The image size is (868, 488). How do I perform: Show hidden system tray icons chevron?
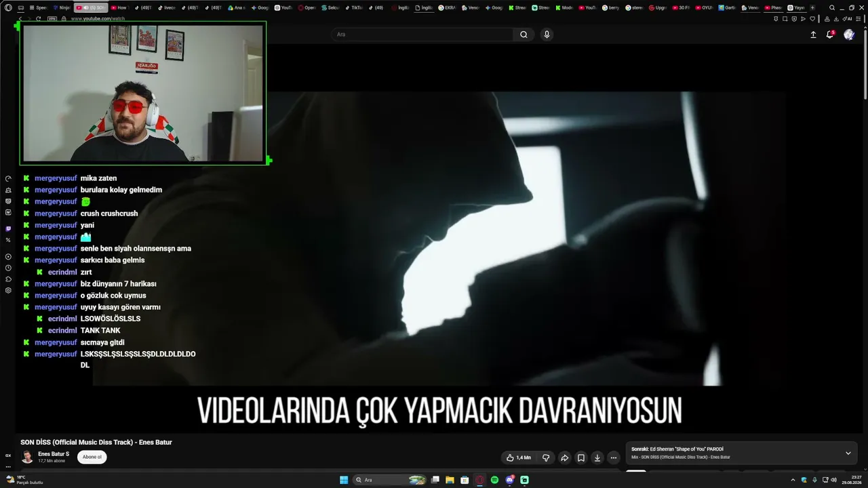coord(793,480)
